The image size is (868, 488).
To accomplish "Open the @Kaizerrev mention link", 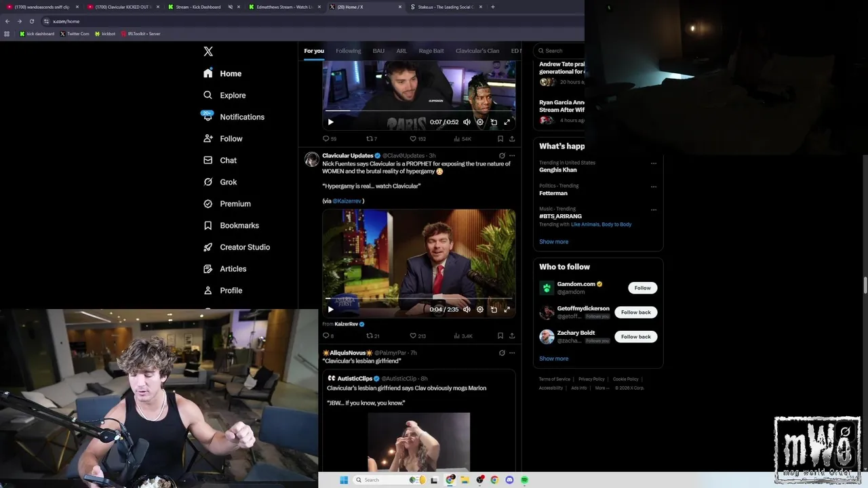I will 347,201.
